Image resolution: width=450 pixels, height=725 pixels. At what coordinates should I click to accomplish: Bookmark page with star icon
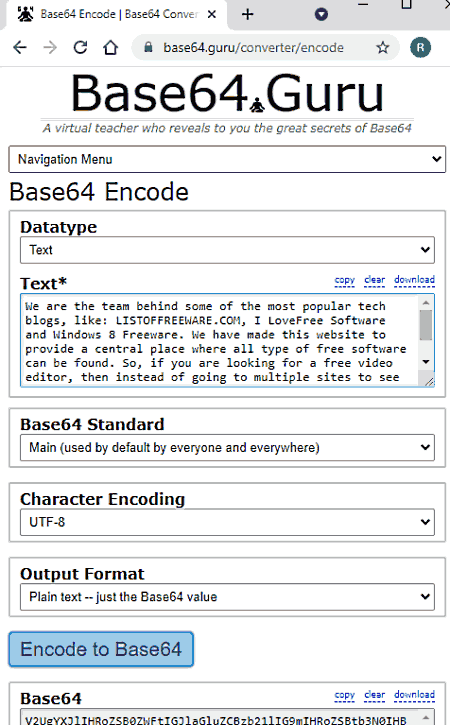coord(382,47)
